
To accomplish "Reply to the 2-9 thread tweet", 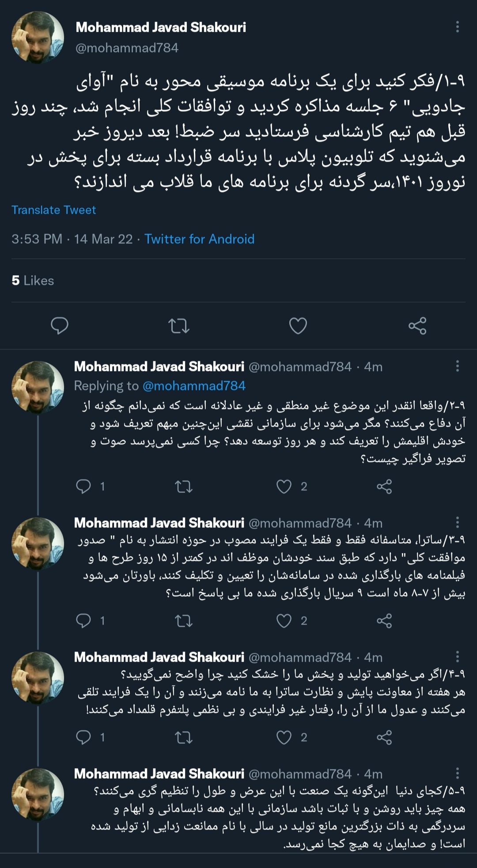I will point(83,486).
